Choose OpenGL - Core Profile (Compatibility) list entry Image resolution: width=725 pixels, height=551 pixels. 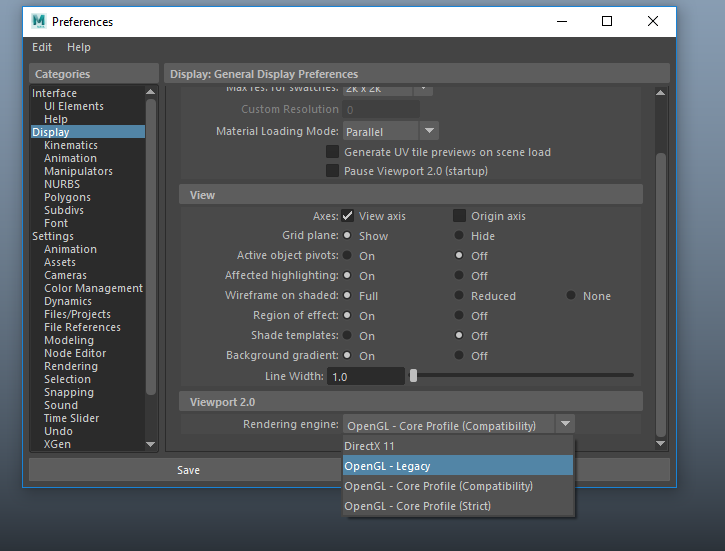[x=458, y=486]
